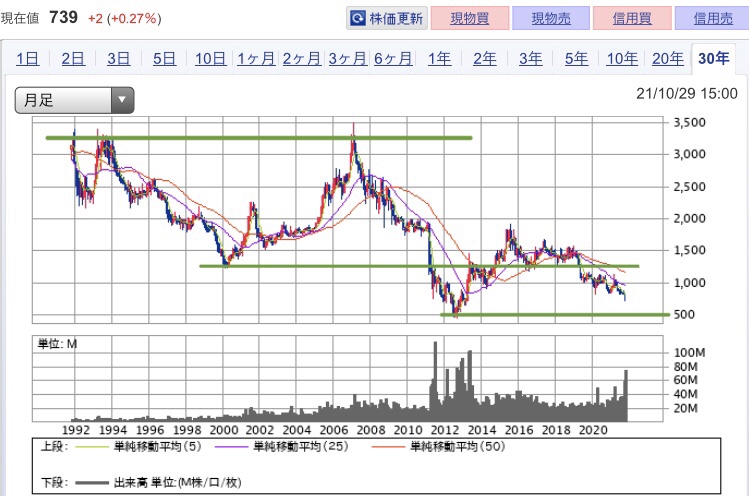Select the 3ヶ月 period tab

(x=348, y=58)
